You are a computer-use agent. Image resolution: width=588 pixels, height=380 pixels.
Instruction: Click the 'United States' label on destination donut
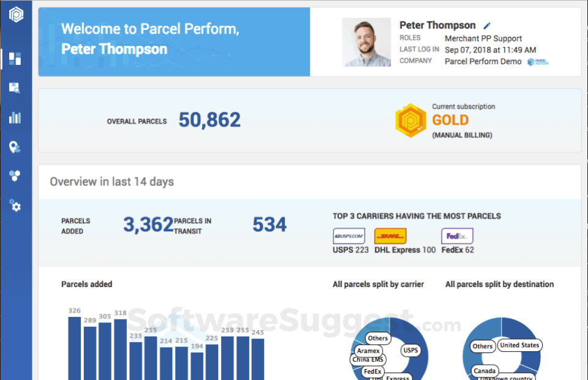519,345
